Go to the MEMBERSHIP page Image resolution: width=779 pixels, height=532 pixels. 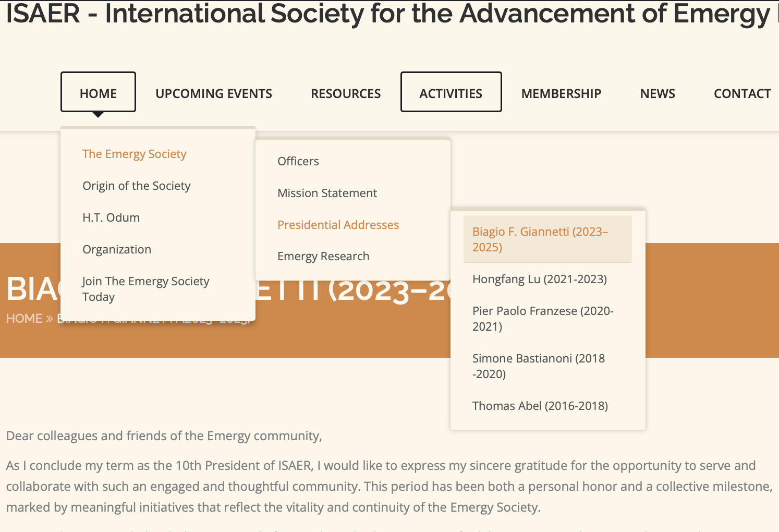pyautogui.click(x=561, y=93)
